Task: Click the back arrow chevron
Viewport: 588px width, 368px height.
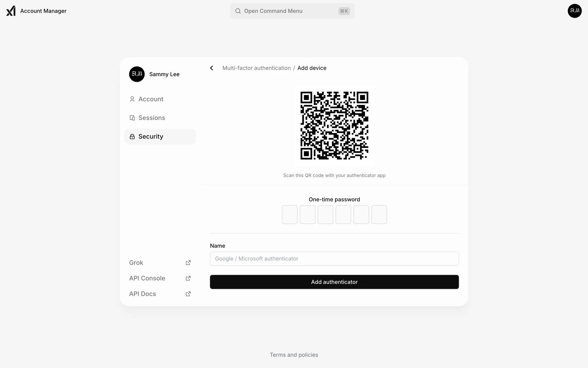Action: tap(212, 68)
